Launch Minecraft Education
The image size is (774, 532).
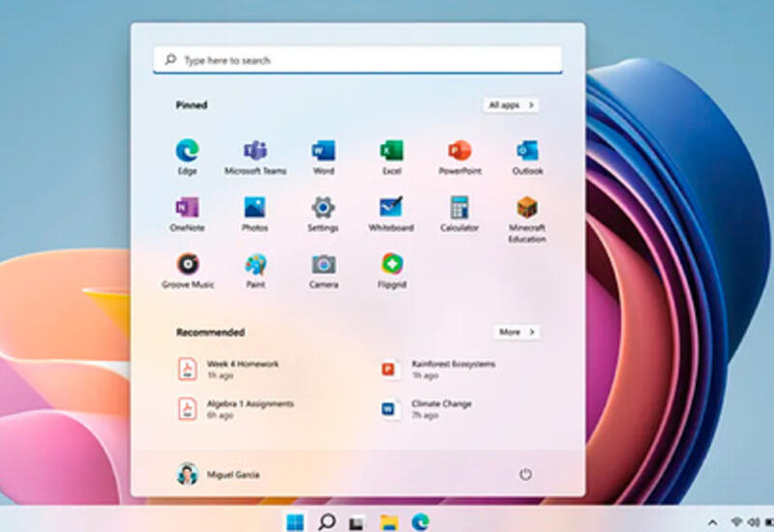(x=527, y=220)
